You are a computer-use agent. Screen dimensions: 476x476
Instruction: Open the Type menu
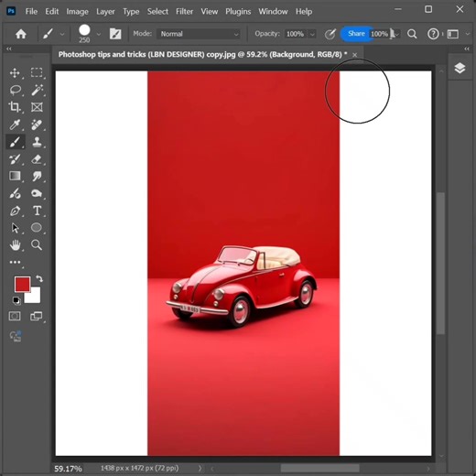pyautogui.click(x=131, y=12)
